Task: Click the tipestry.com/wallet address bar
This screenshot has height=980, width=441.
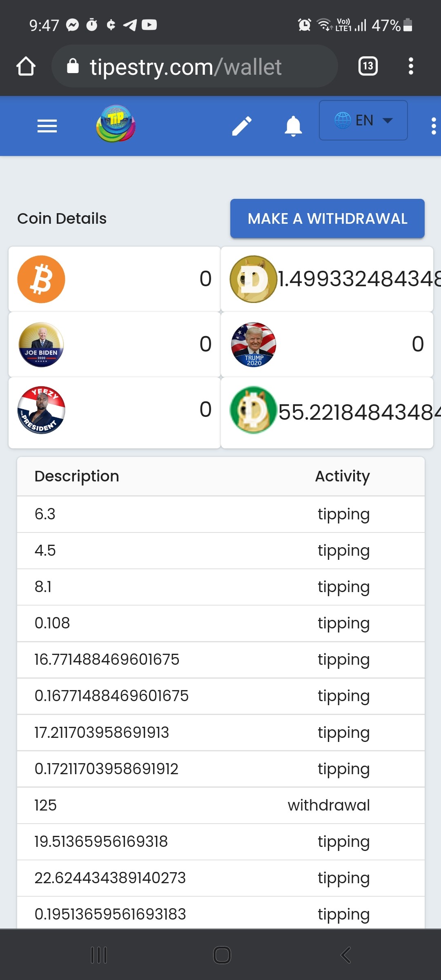Action: (x=195, y=66)
